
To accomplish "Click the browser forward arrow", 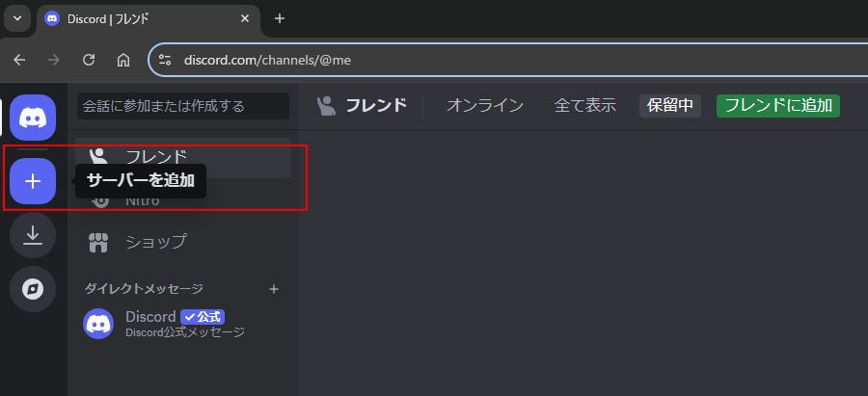I will [54, 60].
